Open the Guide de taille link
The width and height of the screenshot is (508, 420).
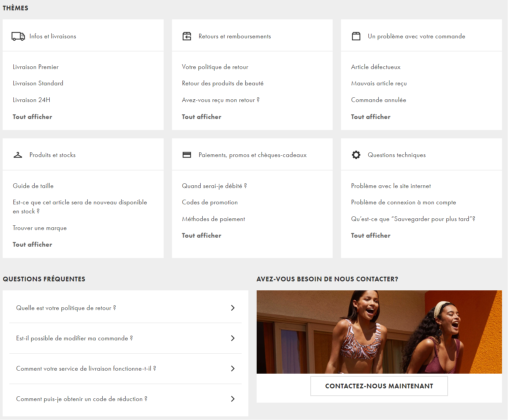[x=33, y=186]
